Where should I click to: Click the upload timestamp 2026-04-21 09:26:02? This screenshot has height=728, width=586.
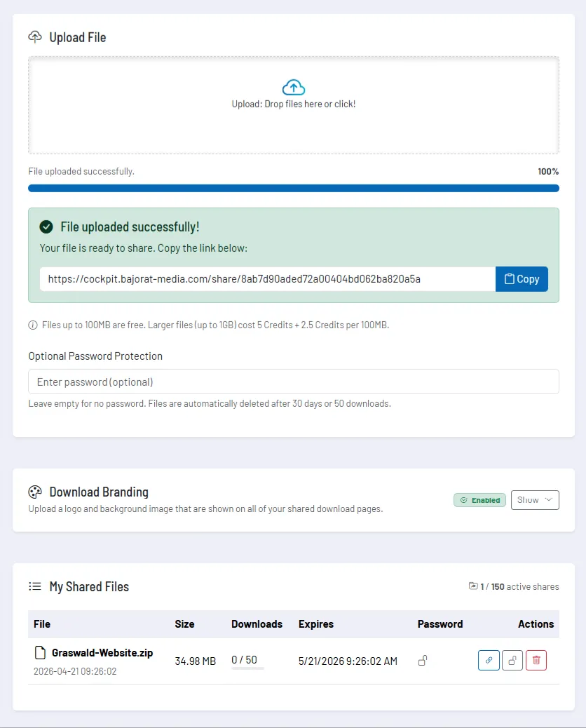pos(75,671)
